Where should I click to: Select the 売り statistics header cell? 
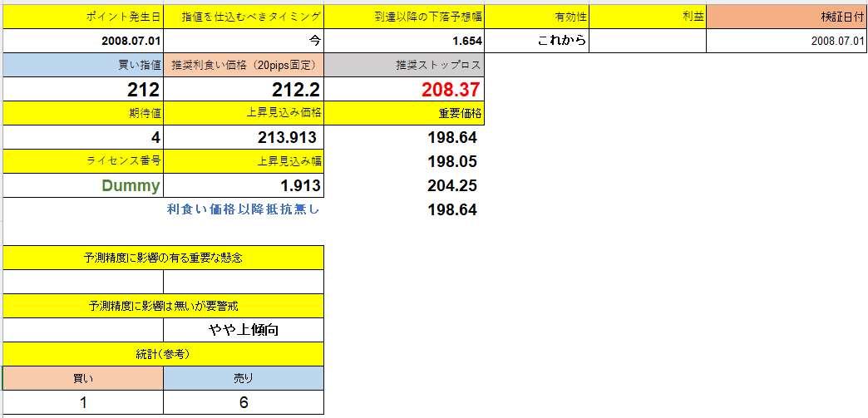tap(244, 378)
